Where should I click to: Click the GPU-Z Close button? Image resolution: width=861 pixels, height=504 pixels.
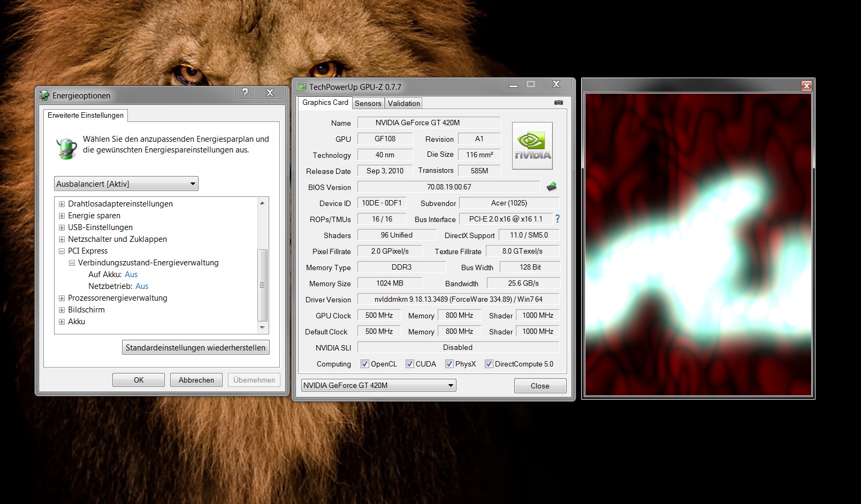(x=540, y=386)
